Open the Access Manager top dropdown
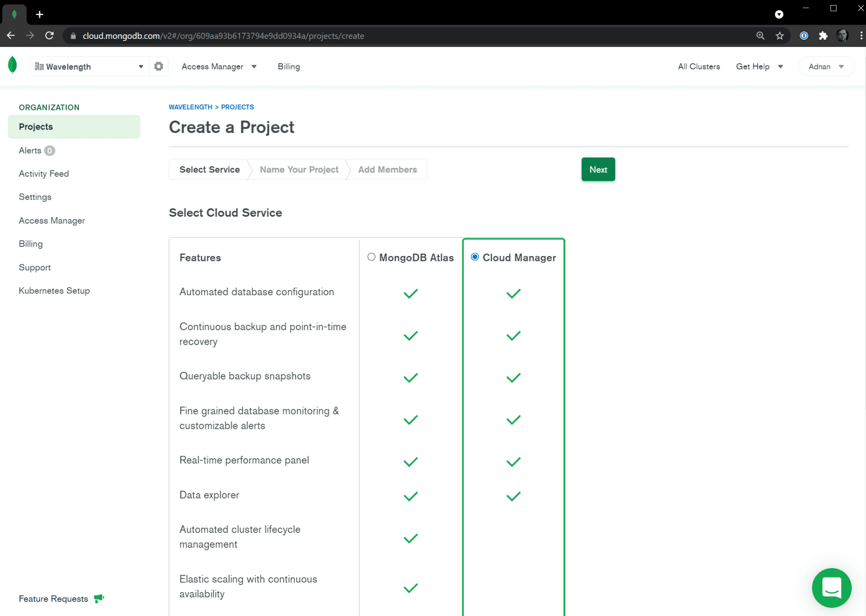Viewport: 866px width, 616px height. tap(219, 66)
